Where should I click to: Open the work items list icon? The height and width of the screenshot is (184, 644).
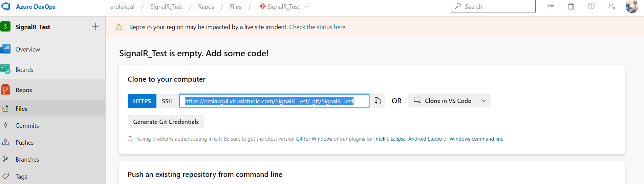[551, 6]
